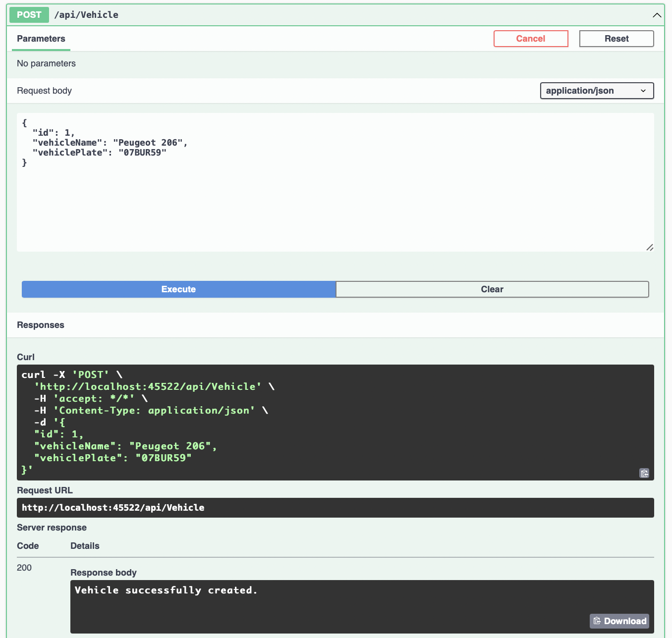Reset the request body to default
The image size is (672, 638).
(616, 38)
